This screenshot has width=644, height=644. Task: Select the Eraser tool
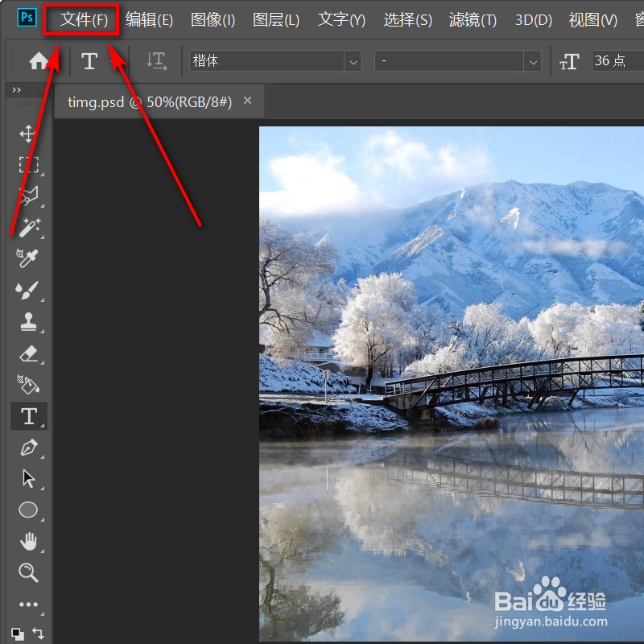pyautogui.click(x=28, y=353)
